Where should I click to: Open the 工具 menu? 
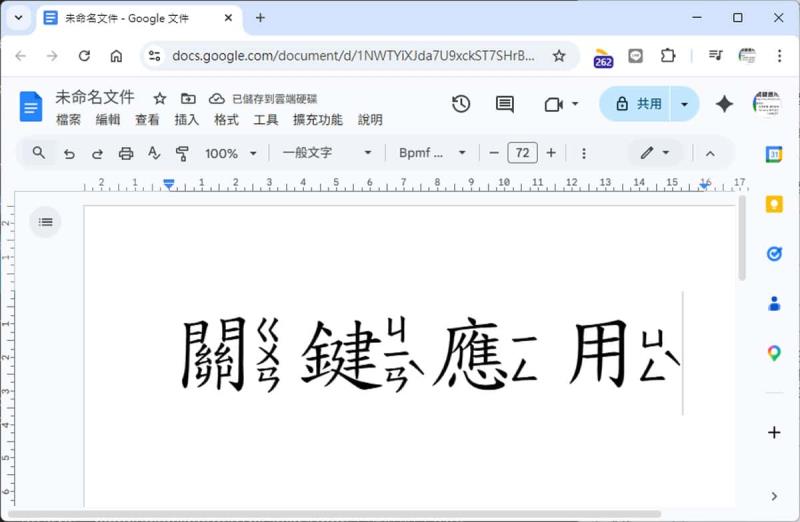coord(265,120)
